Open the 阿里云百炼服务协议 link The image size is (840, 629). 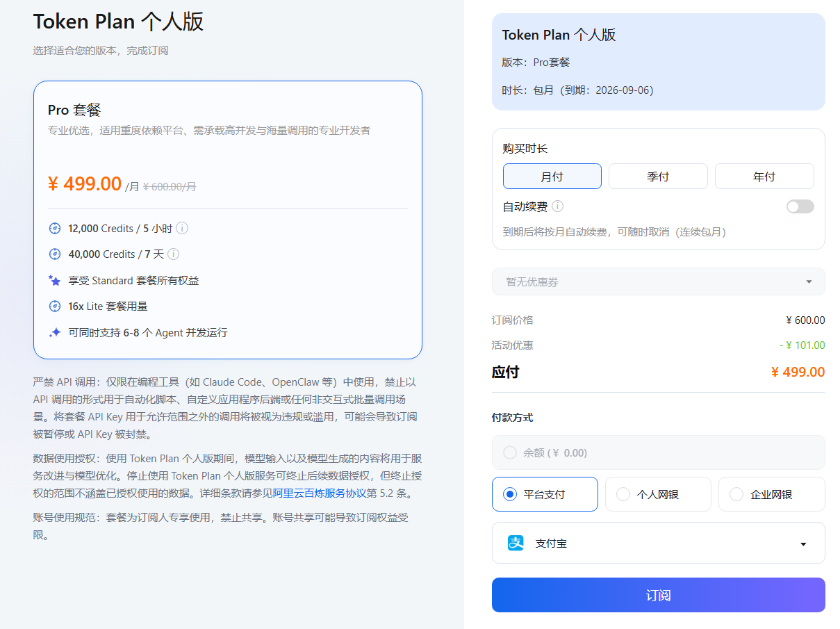320,493
